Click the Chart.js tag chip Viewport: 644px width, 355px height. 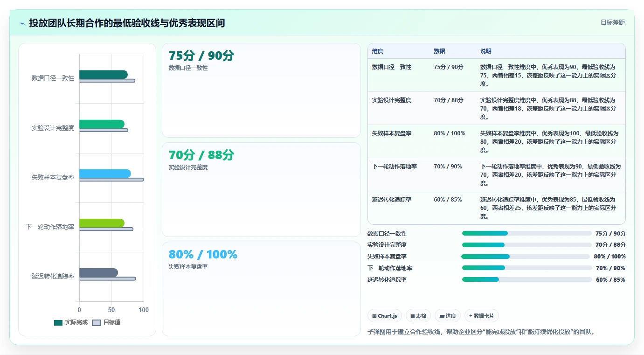click(x=385, y=316)
